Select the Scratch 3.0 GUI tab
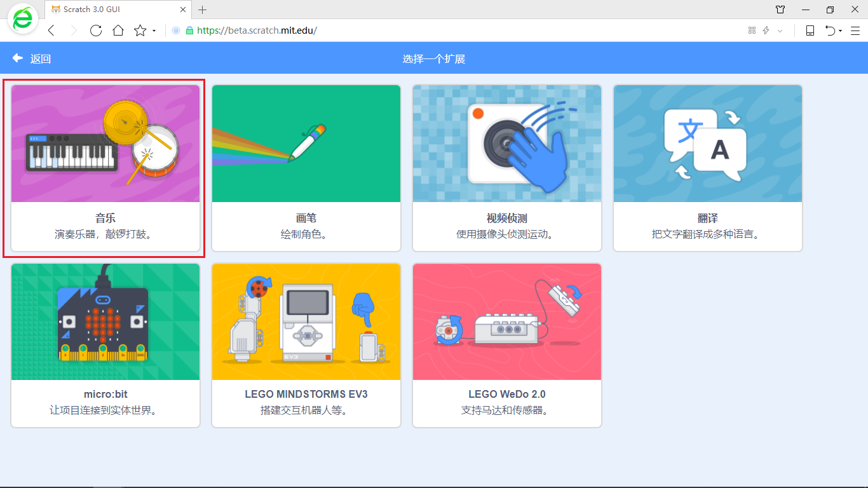 (x=118, y=10)
